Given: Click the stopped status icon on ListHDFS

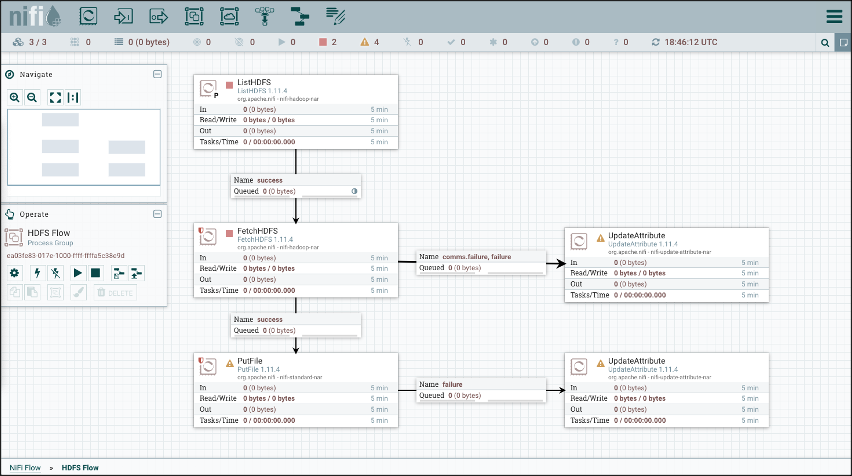Looking at the screenshot, I should (229, 85).
